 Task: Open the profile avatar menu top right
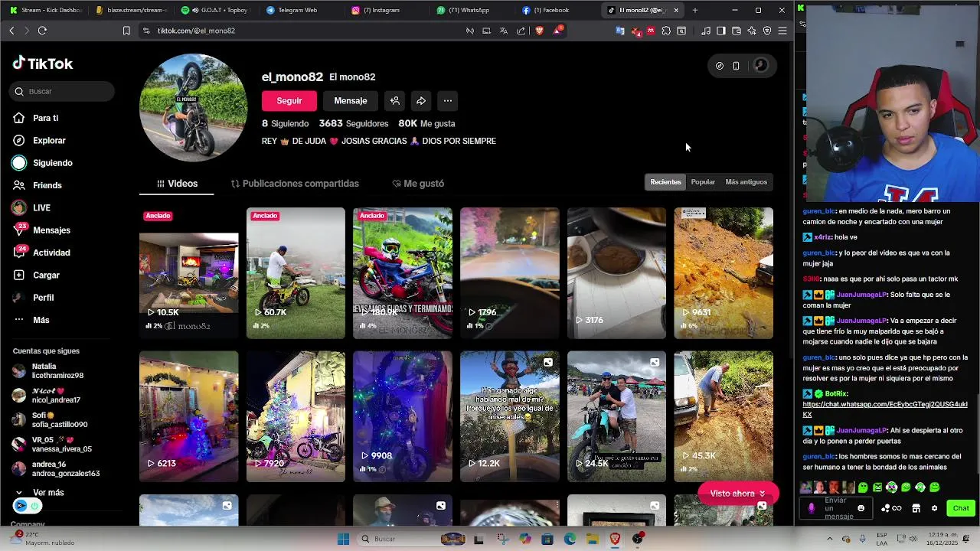(761, 66)
